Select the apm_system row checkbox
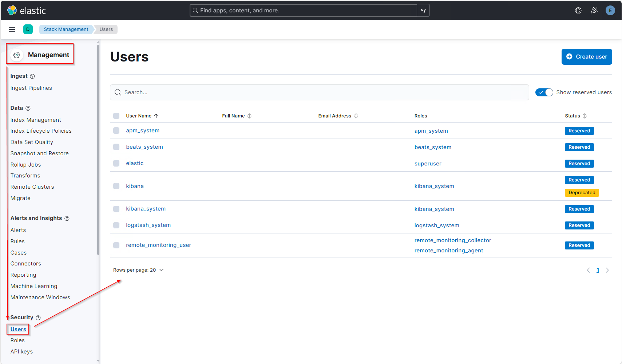Viewport: 622px width, 364px height. point(116,131)
